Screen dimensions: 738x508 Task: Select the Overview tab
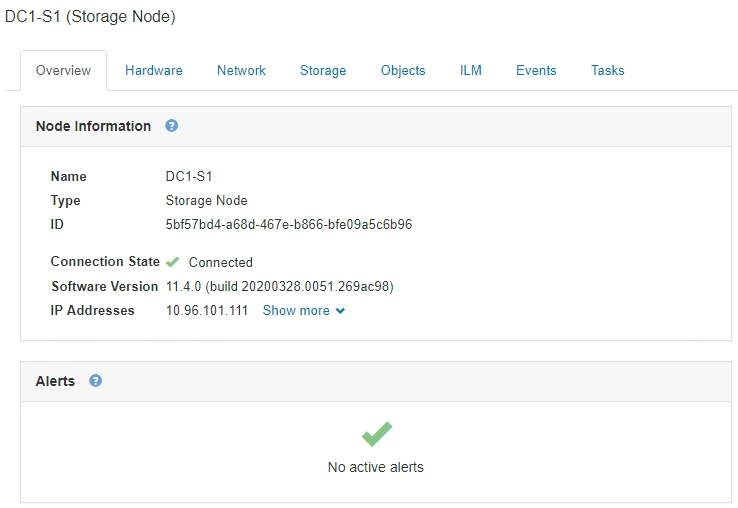click(63, 71)
